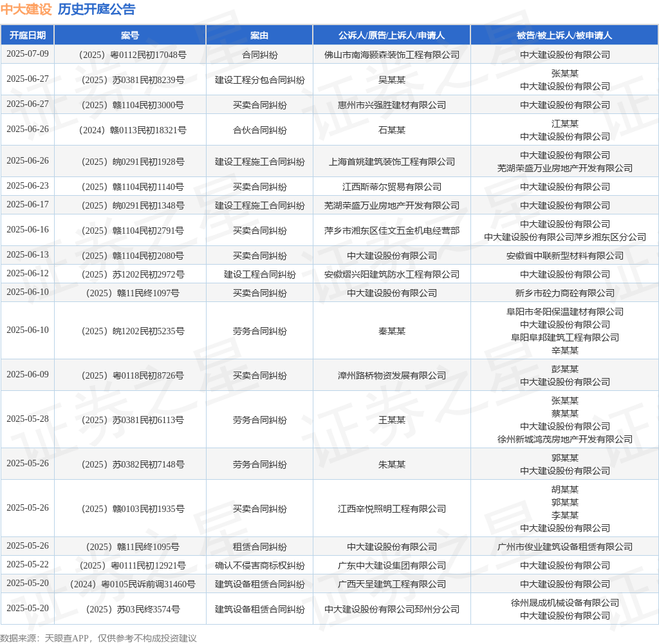Click defendant 徐州新城鸿茂房地产开发有限公司
Viewport: 659px width, 644px height.
click(565, 440)
